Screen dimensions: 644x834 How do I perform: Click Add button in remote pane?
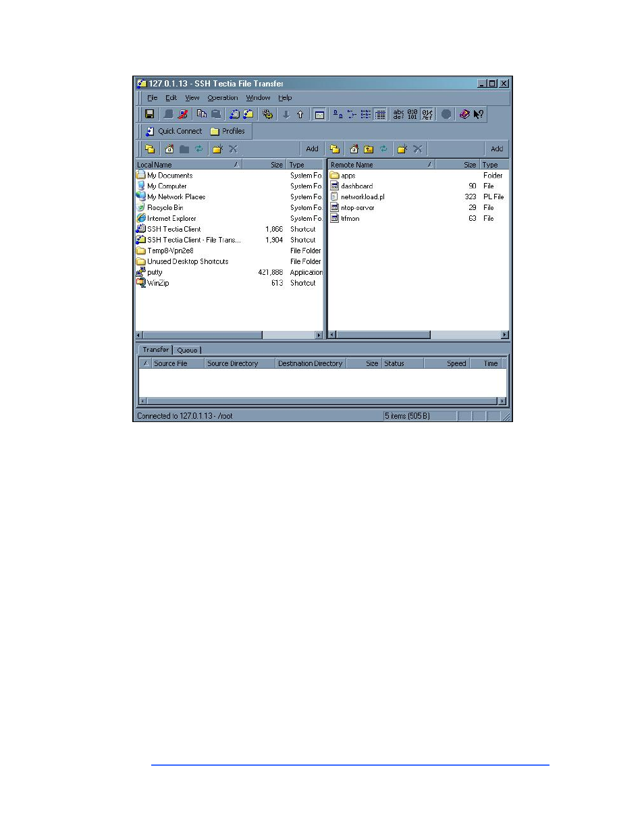pyautogui.click(x=497, y=149)
